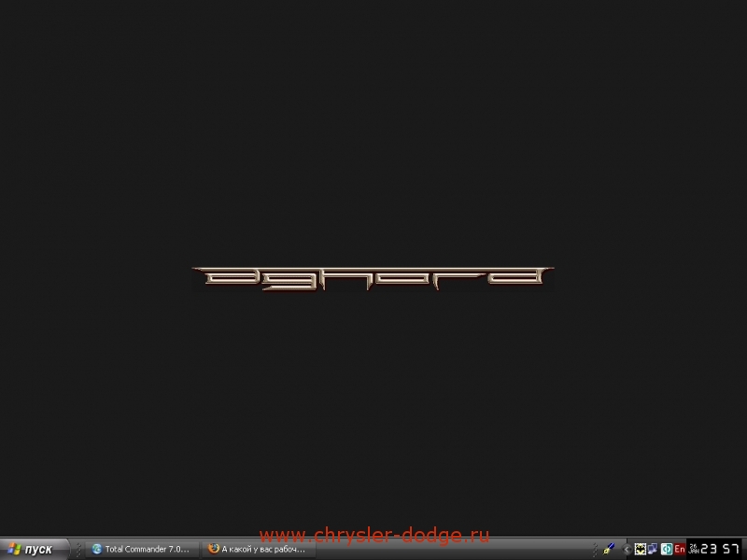747x560 pixels.
Task: Click the teal-white tray icon
Action: 667,549
